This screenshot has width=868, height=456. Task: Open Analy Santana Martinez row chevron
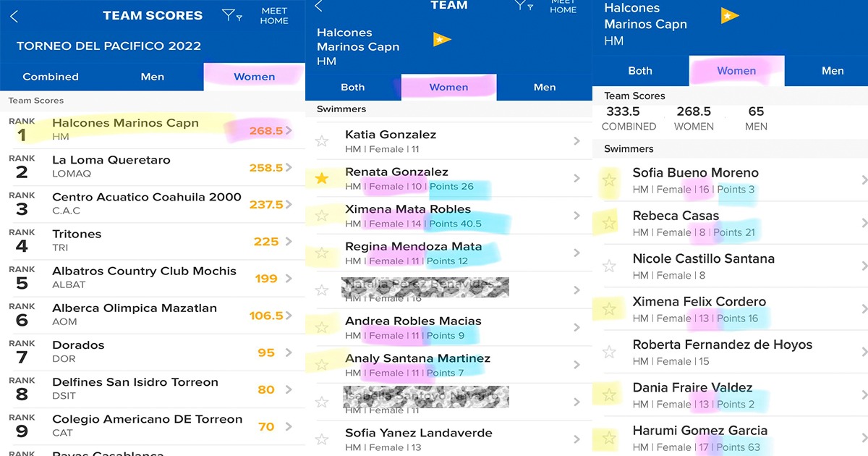click(x=576, y=365)
